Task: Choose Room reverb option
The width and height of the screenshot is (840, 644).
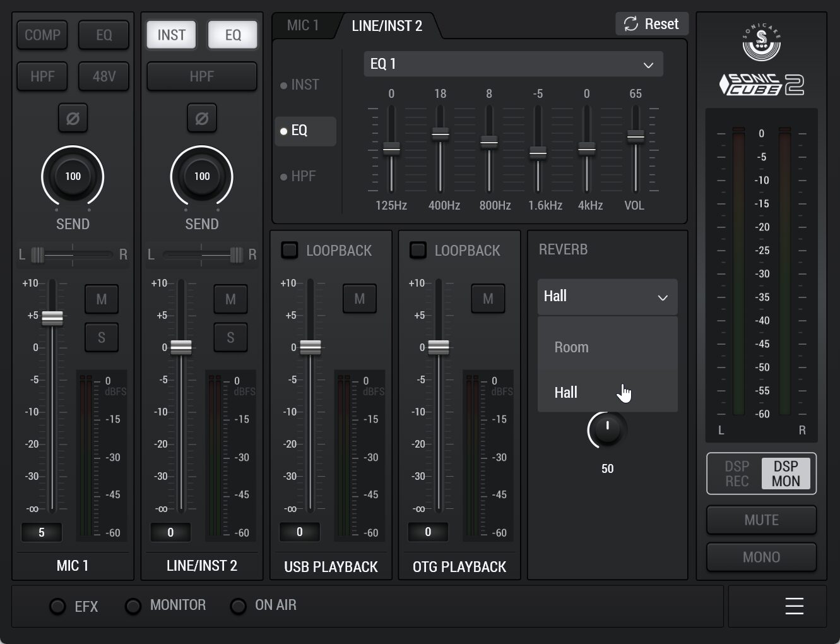Action: point(607,347)
